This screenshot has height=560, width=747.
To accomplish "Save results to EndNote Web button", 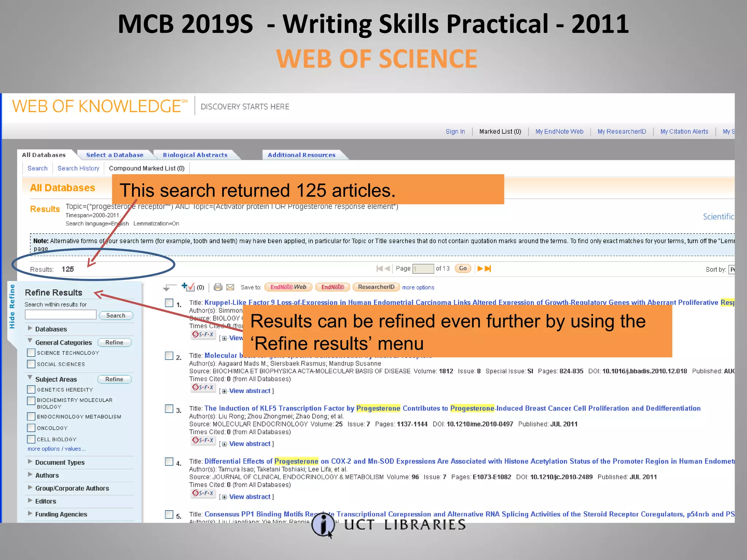I will click(288, 287).
